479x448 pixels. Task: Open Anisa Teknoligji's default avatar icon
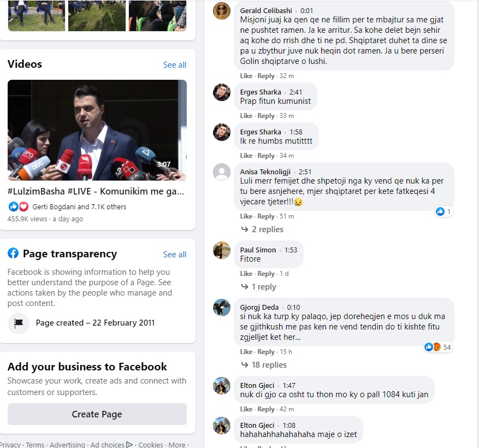(x=221, y=172)
